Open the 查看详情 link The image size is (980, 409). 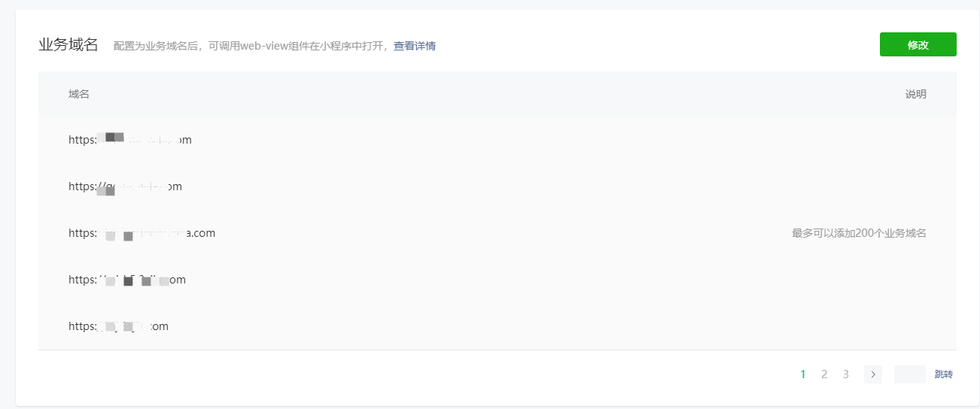pyautogui.click(x=415, y=46)
